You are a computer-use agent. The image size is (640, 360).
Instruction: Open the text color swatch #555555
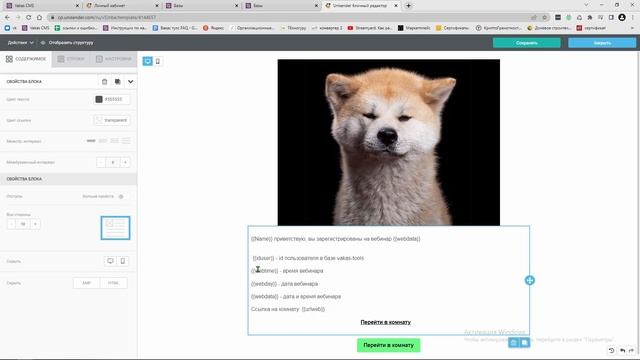[99, 99]
